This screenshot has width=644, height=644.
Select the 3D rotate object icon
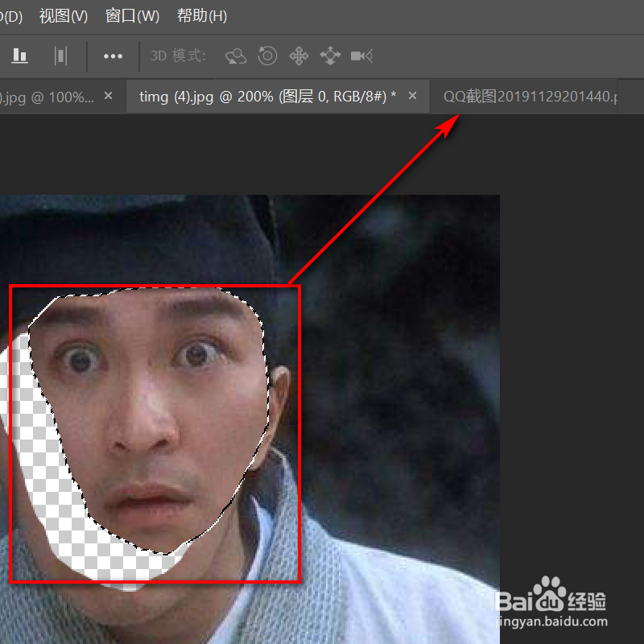[236, 56]
